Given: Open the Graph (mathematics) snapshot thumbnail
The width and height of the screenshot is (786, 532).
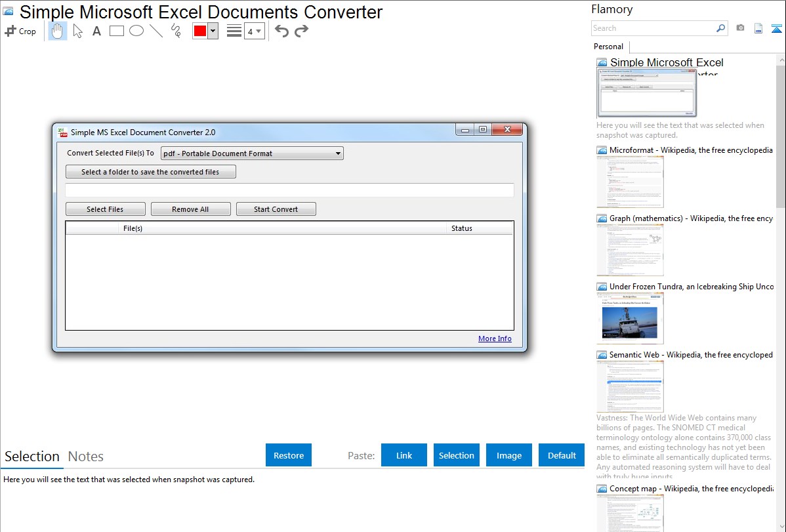Looking at the screenshot, I should pyautogui.click(x=630, y=250).
